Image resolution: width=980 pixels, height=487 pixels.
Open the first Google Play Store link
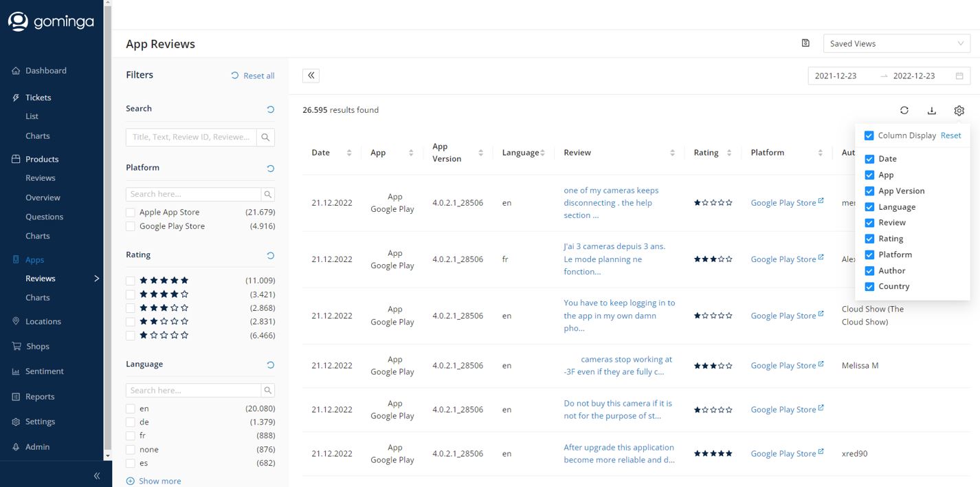point(783,203)
